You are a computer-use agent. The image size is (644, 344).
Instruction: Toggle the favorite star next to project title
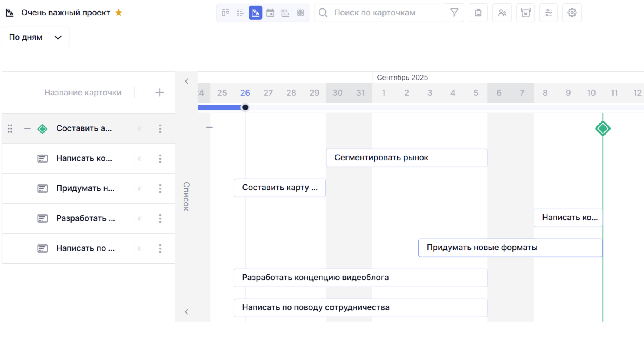[118, 12]
